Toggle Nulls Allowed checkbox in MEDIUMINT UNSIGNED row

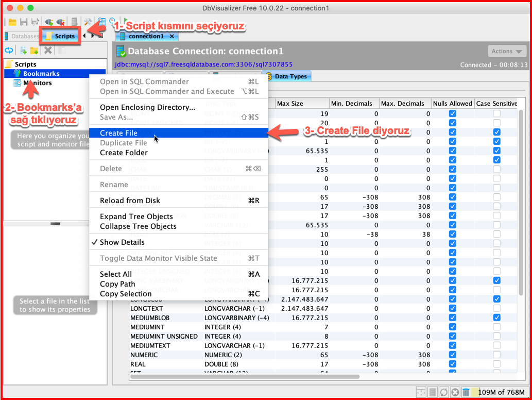coord(452,336)
